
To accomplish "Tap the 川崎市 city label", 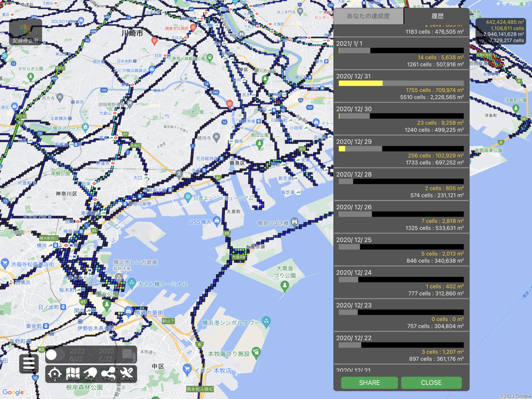I will (x=132, y=33).
